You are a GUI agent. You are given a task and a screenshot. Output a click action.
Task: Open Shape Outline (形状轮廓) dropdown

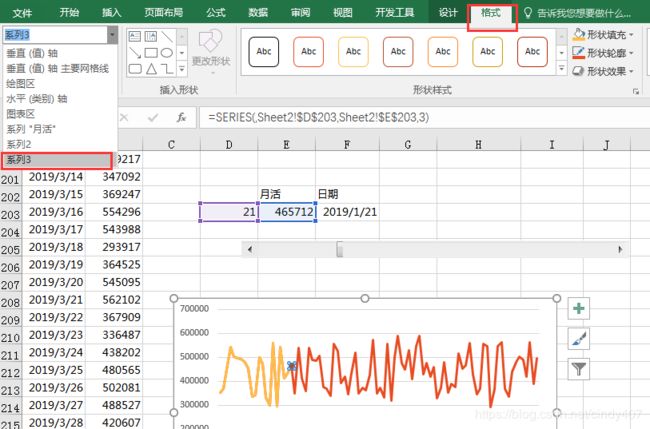pos(603,53)
